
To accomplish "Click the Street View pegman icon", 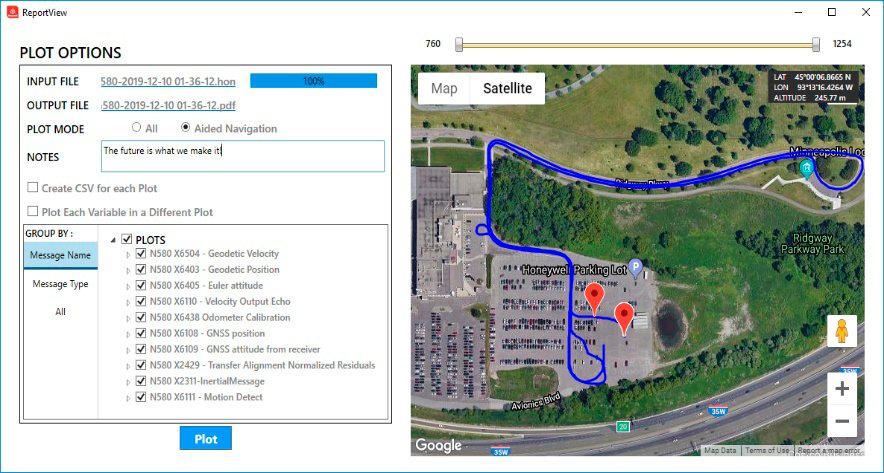I will [x=842, y=330].
